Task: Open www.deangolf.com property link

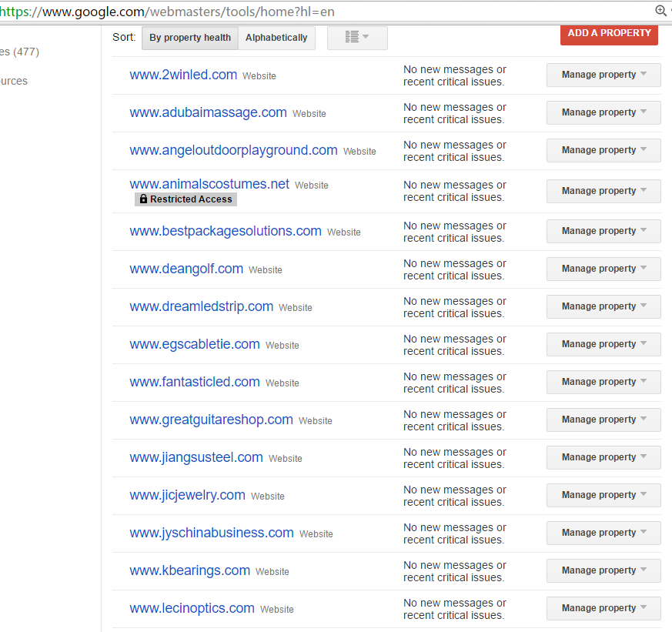Action: pos(186,269)
